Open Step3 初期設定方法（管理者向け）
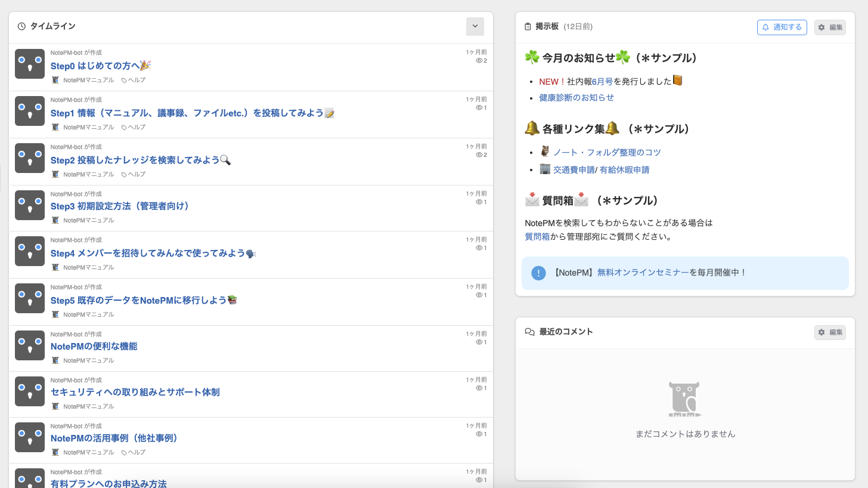 point(121,206)
